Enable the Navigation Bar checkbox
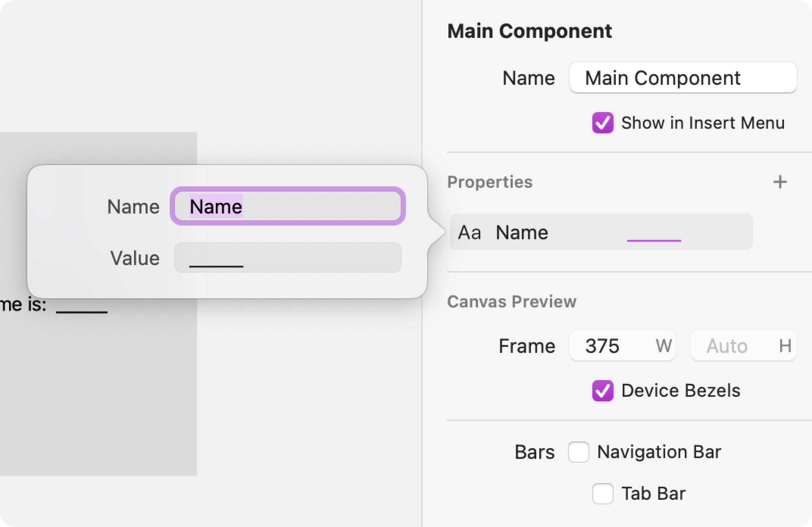 tap(578, 452)
